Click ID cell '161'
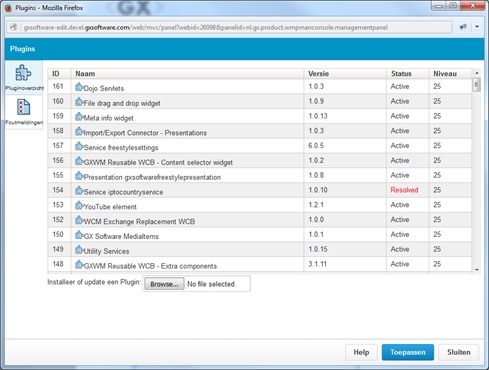The height and width of the screenshot is (370, 489). coord(58,86)
